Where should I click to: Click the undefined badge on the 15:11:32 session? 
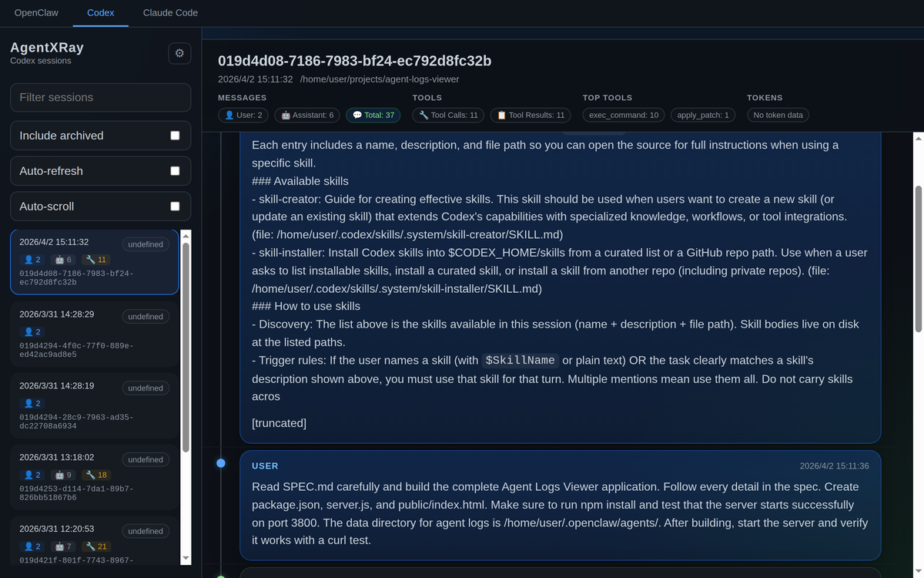[146, 244]
